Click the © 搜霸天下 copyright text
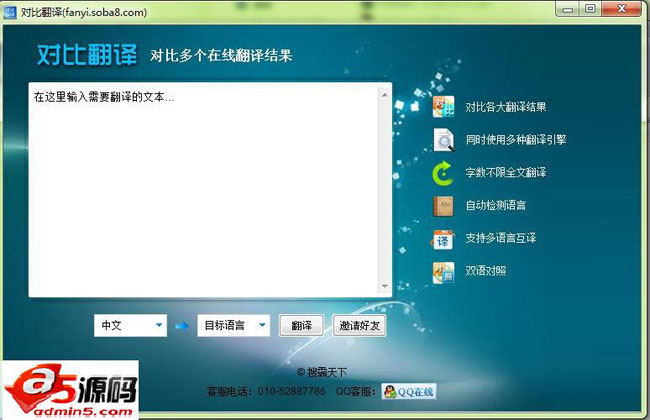Viewport: 650px width, 420px height. [x=322, y=372]
